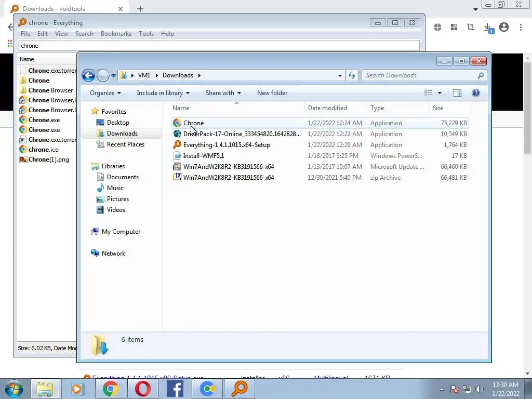Select the Win7AndW2K8R2 Microsoft Update file
Screen dimensions: 532x399
click(x=320, y=167)
